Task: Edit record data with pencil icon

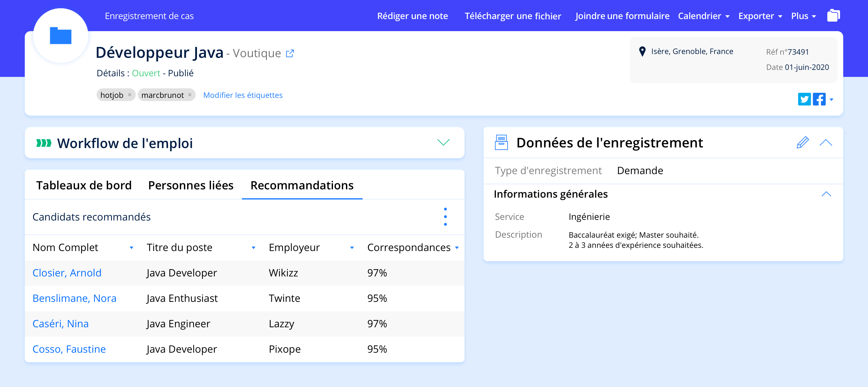Action: pos(803,142)
